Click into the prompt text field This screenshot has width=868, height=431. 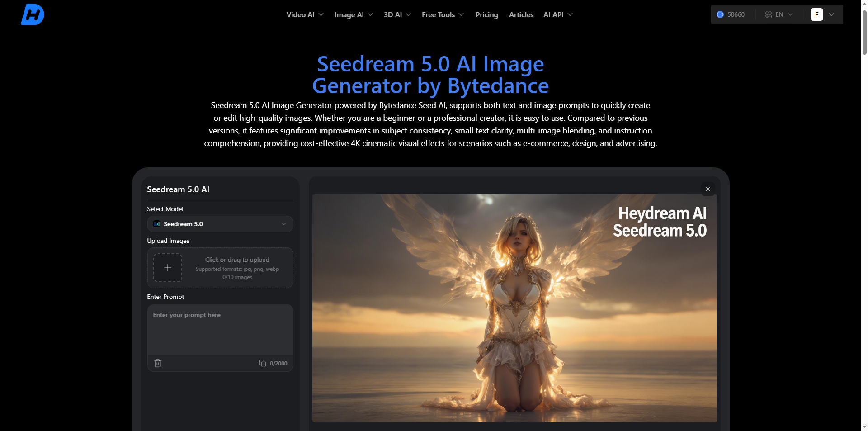pos(220,330)
